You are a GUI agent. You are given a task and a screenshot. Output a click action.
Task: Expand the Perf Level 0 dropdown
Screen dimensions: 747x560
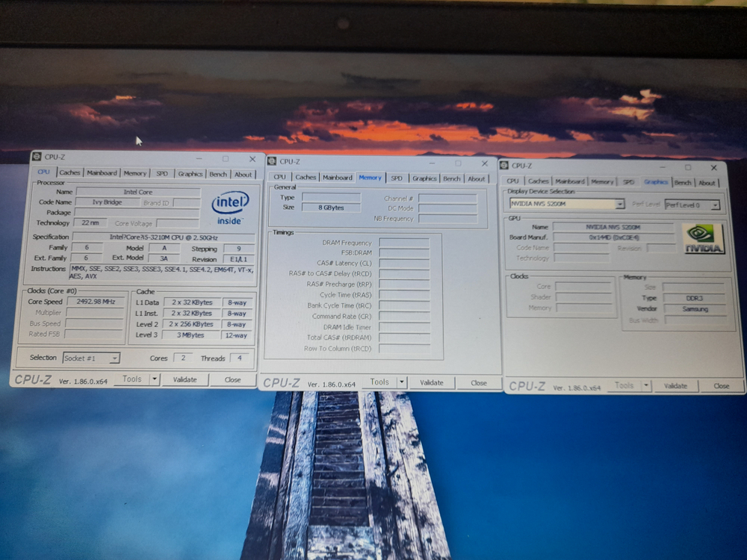[715, 205]
